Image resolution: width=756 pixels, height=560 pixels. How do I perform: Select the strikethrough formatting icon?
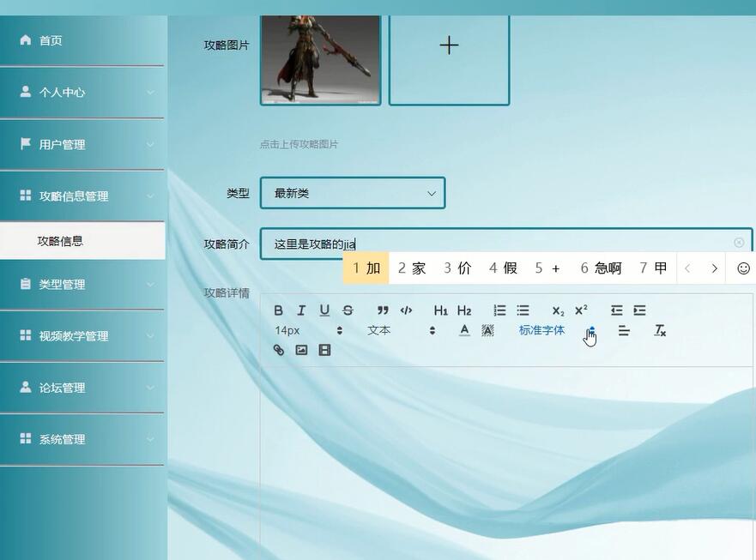coord(348,310)
